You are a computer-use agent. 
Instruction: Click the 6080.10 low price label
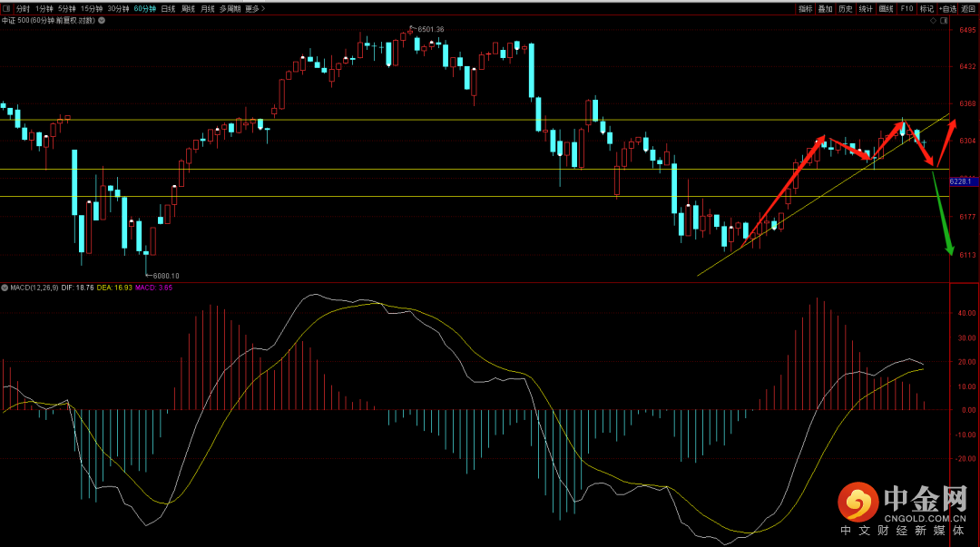166,276
